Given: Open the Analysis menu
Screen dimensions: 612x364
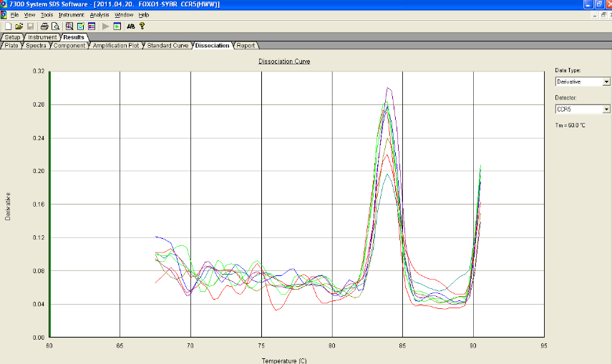Looking at the screenshot, I should (x=99, y=15).
